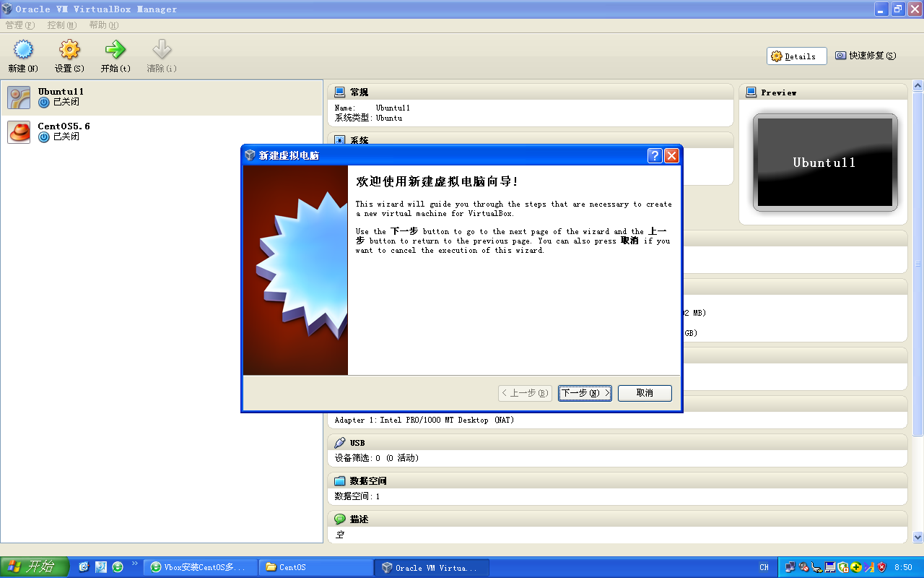Open the 管理 menu
924x578 pixels.
click(19, 25)
